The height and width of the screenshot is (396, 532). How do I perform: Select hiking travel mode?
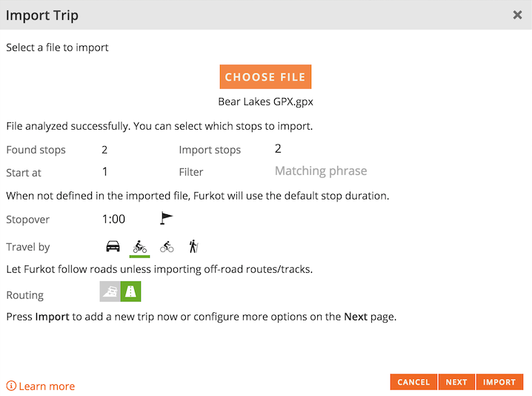(x=193, y=246)
